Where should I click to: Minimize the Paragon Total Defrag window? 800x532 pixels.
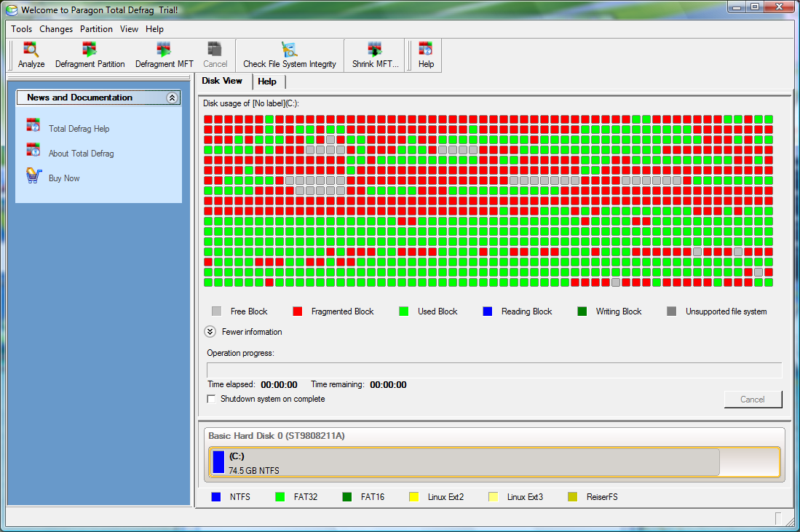tap(737, 7)
